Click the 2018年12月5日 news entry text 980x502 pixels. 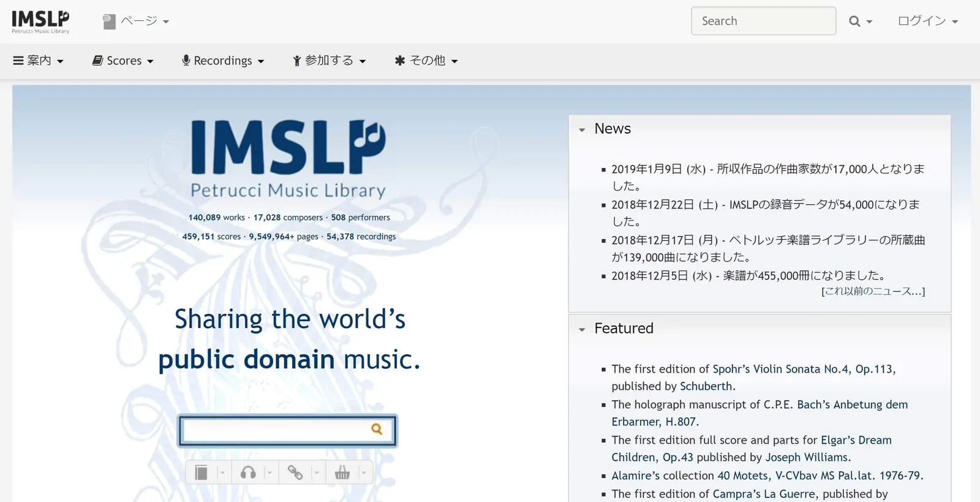coord(748,276)
